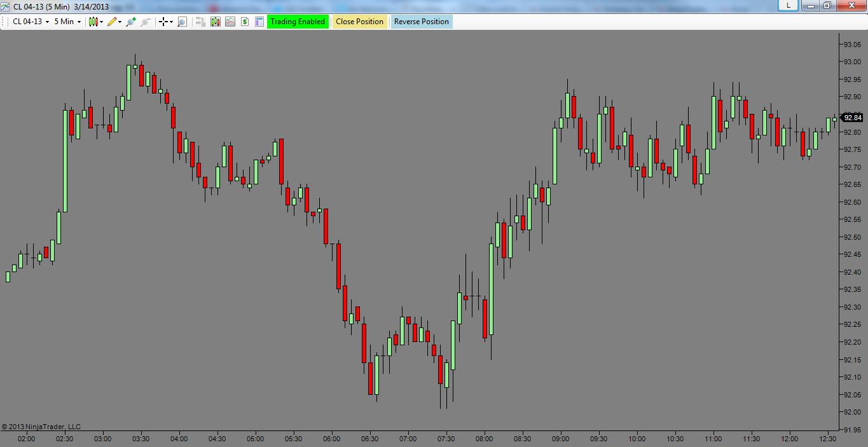The height and width of the screenshot is (447, 868).
Task: Click the zoom in magnifier icon
Action: 131,22
